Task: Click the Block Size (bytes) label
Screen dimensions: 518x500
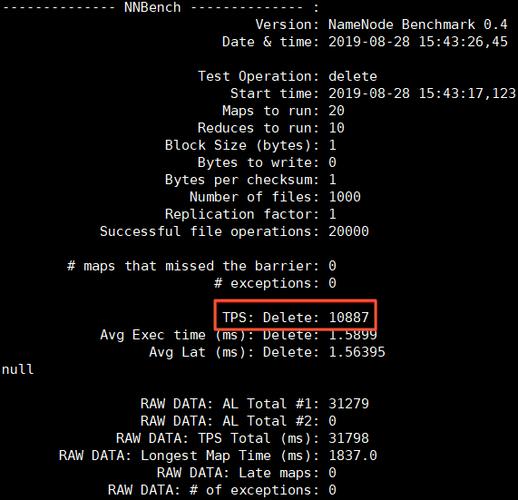Action: point(242,146)
